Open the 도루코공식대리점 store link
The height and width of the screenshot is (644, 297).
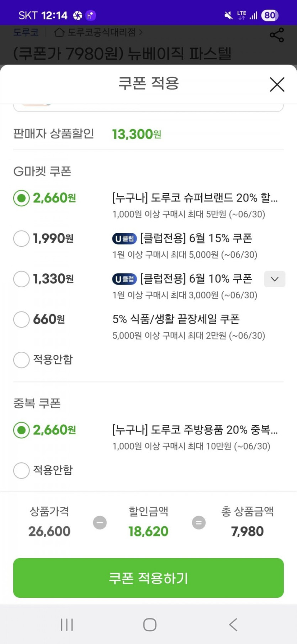click(102, 33)
